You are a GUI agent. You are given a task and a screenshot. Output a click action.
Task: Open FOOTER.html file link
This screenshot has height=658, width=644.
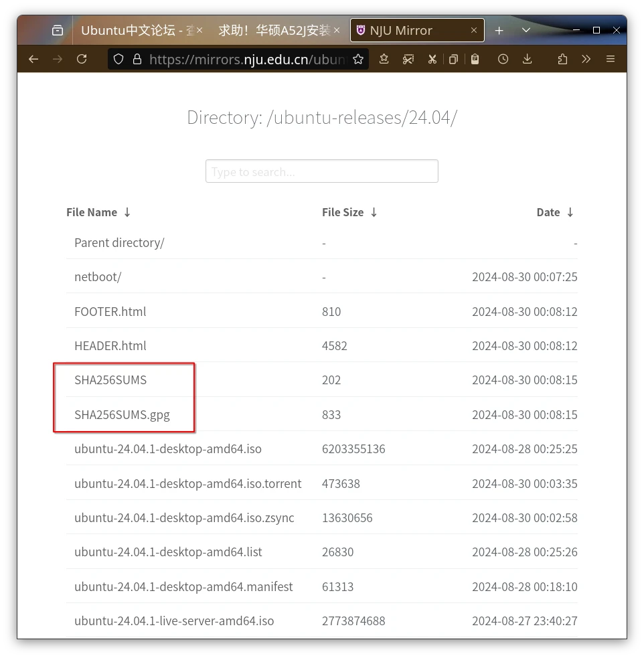coord(110,312)
